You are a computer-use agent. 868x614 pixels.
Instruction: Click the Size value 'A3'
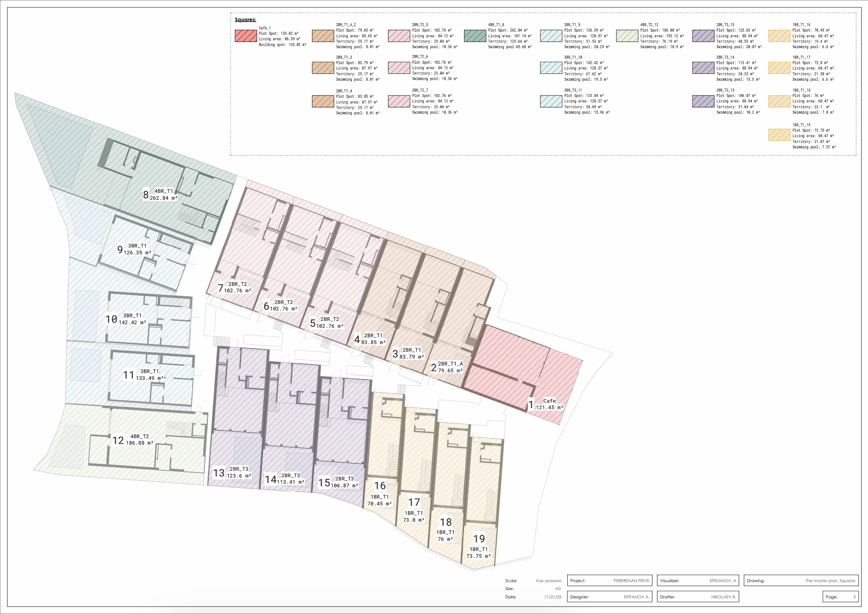(x=558, y=589)
